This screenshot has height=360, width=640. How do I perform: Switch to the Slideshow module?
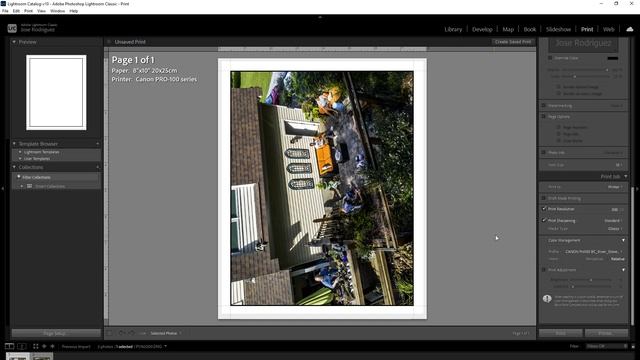[558, 29]
